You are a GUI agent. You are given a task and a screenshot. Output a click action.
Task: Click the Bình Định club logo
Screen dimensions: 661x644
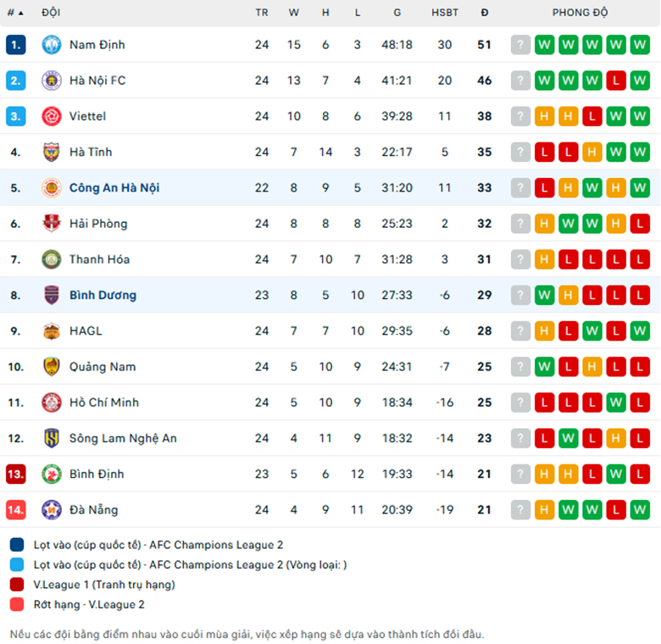(52, 475)
